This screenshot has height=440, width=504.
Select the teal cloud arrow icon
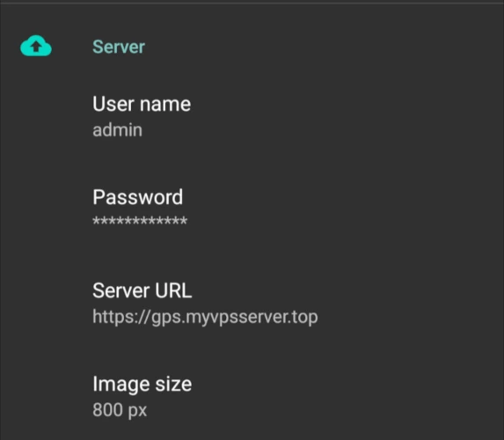click(x=36, y=46)
